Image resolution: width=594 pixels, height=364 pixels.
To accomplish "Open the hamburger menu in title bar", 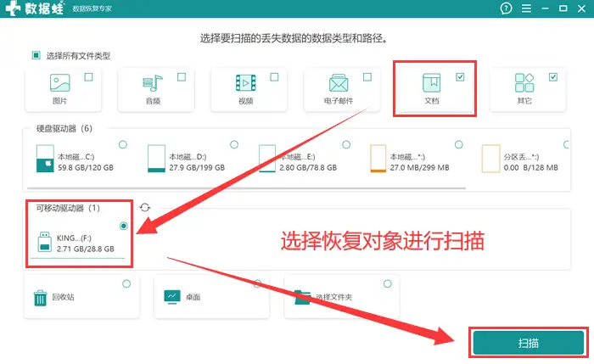I will (x=526, y=8).
